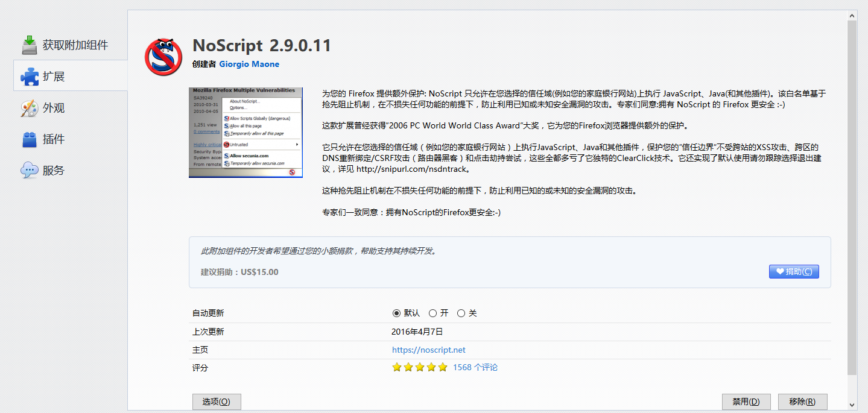Click the 自动更新 row label
Viewport: 868px width, 413px height.
(x=208, y=314)
